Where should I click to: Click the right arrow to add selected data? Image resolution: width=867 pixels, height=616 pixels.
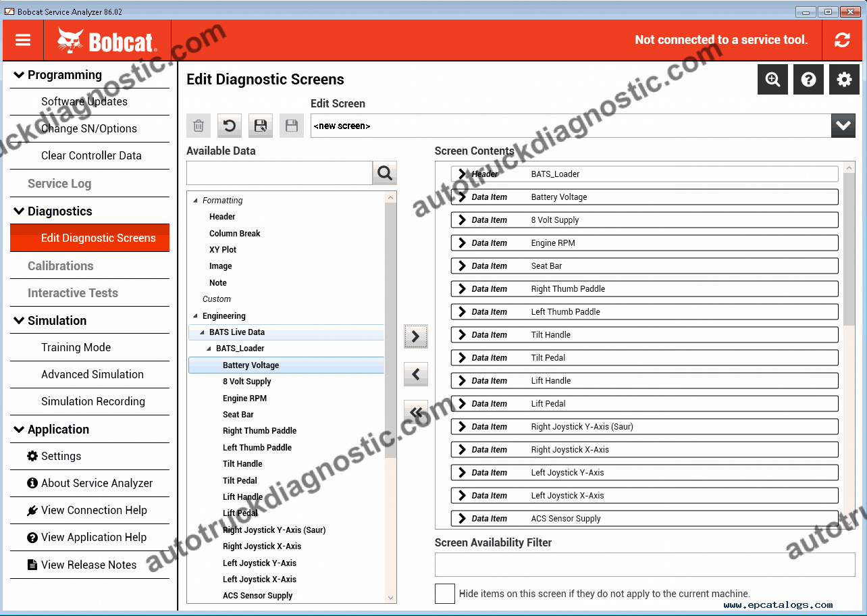click(415, 336)
